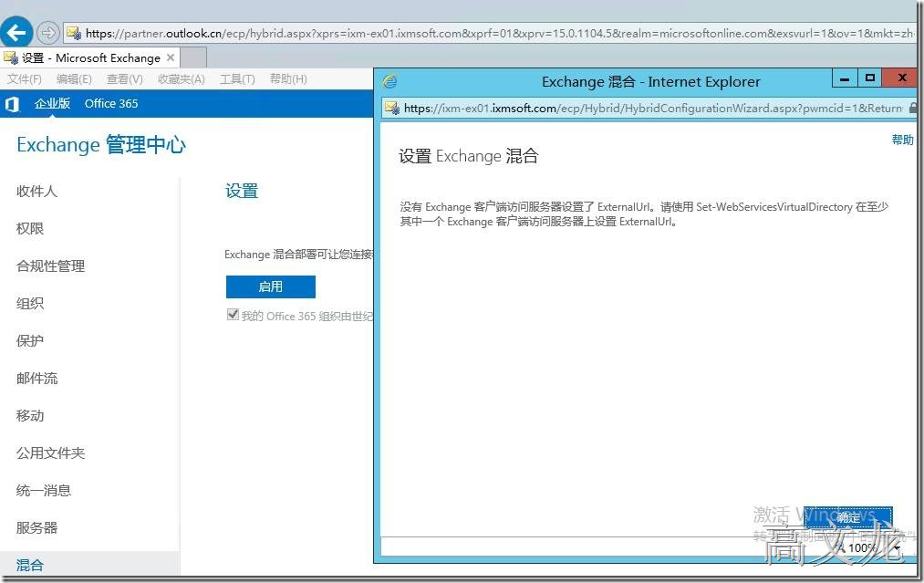Select 保护 in the left navigation
This screenshot has width=924, height=583.
(30, 340)
